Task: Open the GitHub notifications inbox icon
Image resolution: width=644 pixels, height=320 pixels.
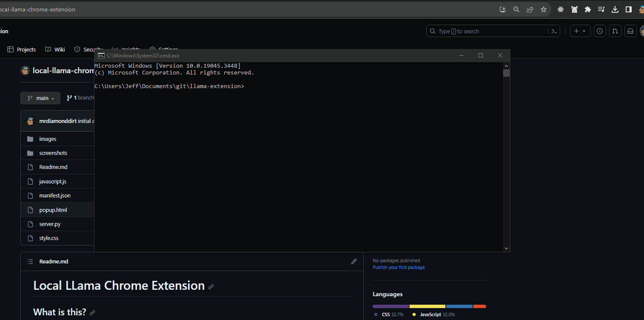Action: 630,31
